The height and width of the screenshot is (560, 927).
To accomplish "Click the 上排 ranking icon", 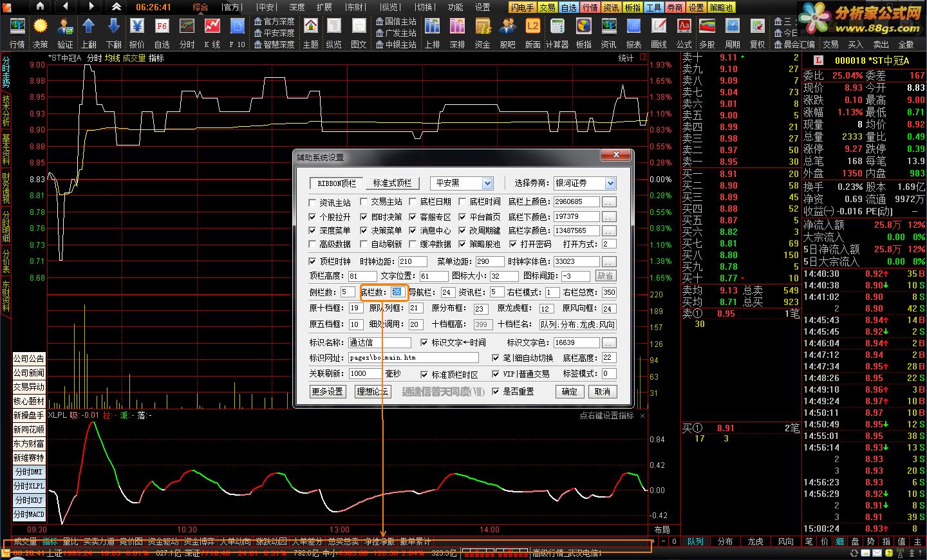I will [x=433, y=32].
